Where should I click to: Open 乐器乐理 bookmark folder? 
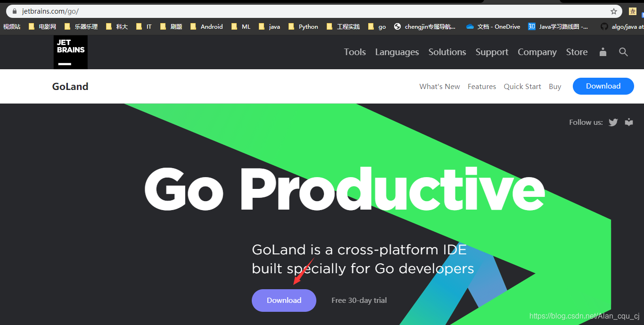pos(81,27)
